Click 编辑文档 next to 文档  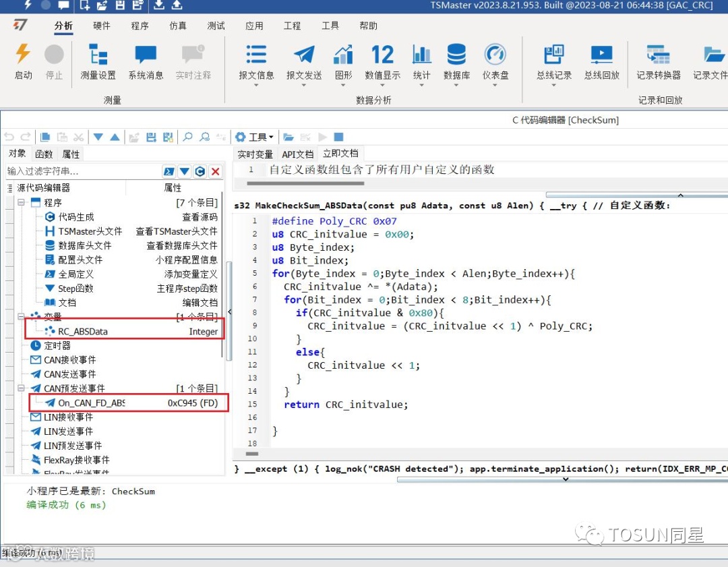pos(200,303)
